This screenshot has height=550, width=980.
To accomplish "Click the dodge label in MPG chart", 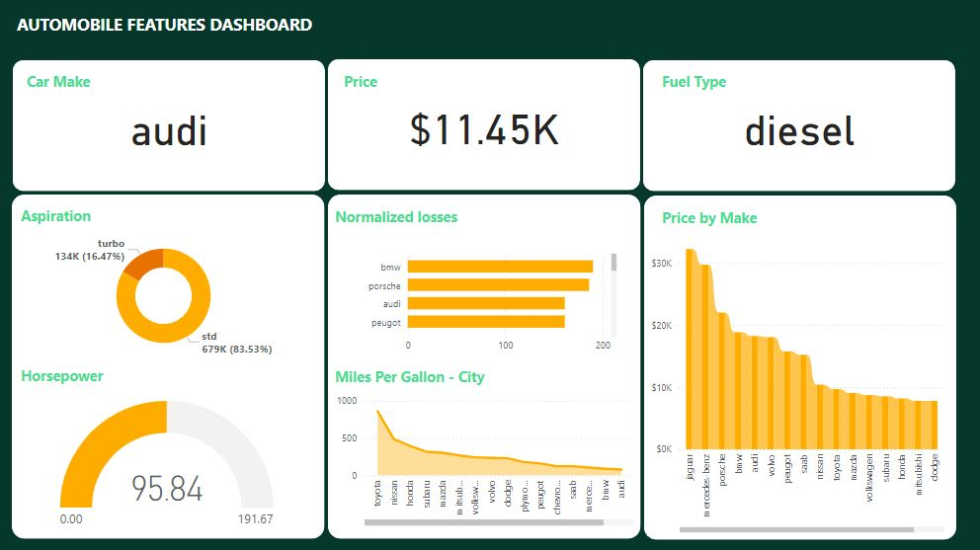I will [x=508, y=493].
